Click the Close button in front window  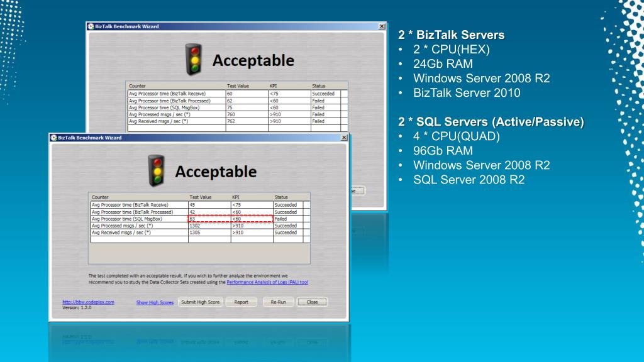pos(312,302)
